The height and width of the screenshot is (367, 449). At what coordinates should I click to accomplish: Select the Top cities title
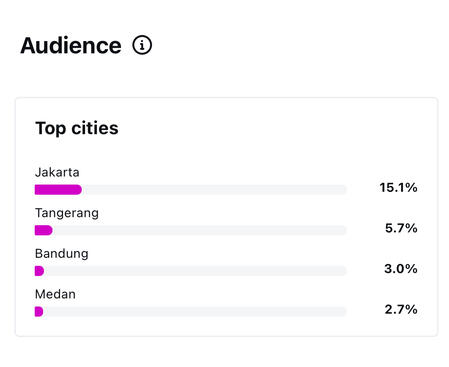[77, 128]
